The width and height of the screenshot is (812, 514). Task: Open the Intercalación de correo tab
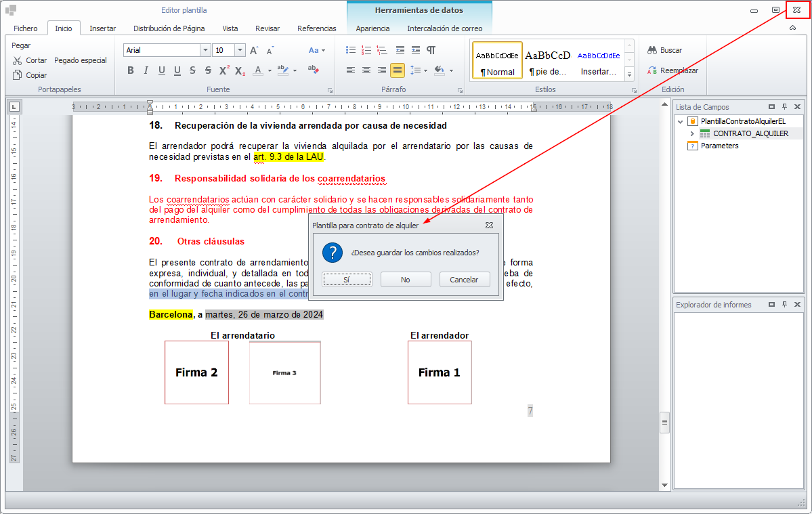444,28
